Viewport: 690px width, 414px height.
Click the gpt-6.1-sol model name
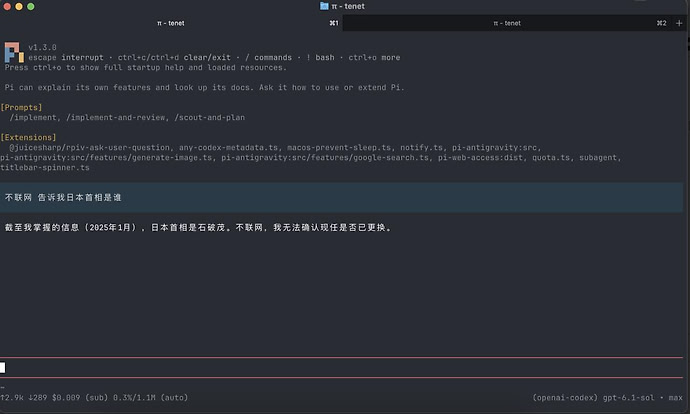(x=628, y=398)
